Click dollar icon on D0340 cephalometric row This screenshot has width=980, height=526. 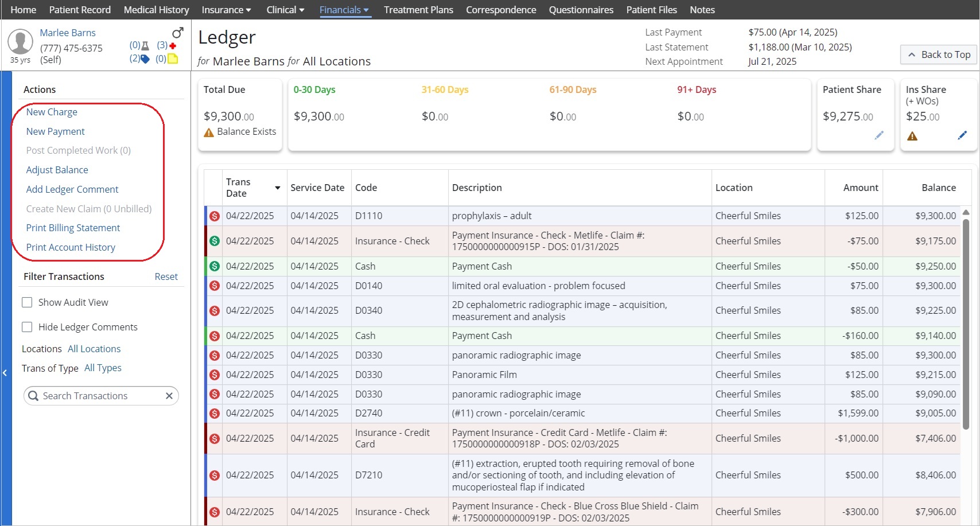[x=215, y=311]
